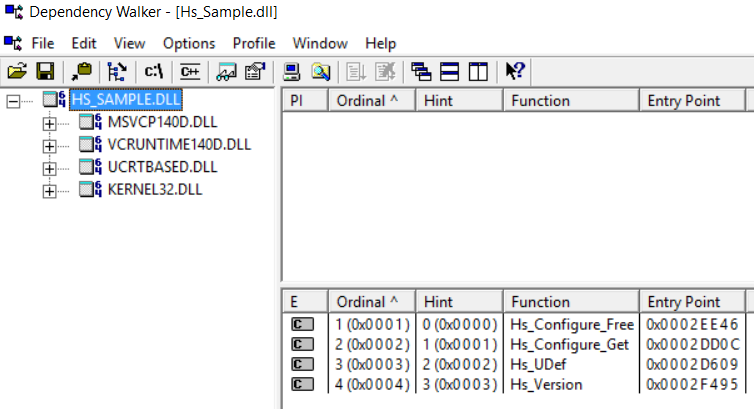Screen dimensions: 754x409
Task: Expand the MSVCP140D.DLL tree node
Action: [x=49, y=124]
